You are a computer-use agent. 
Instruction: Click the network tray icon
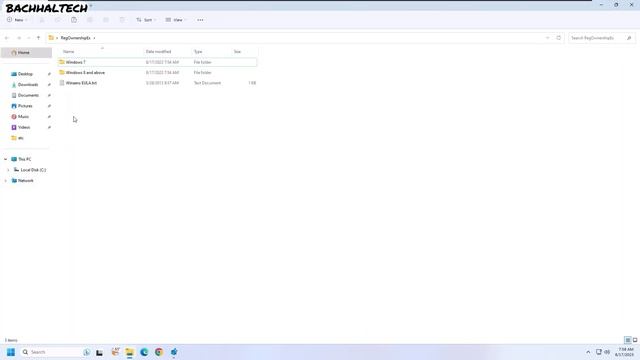coord(598,352)
